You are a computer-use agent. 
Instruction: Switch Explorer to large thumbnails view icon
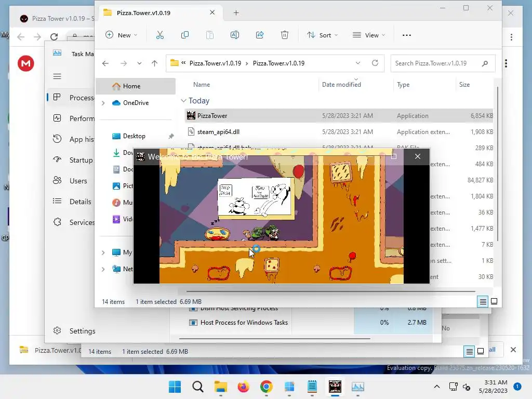(494, 301)
